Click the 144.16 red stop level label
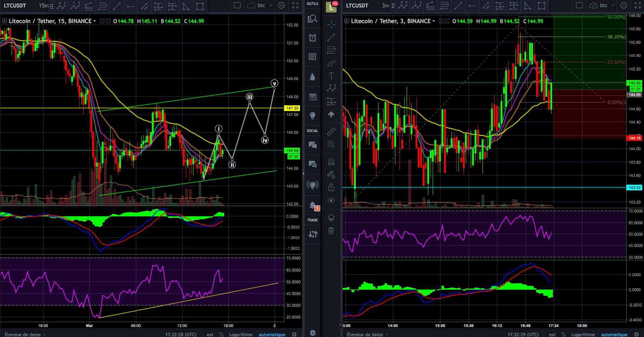Image resolution: width=644 pixels, height=337 pixels. (x=634, y=138)
